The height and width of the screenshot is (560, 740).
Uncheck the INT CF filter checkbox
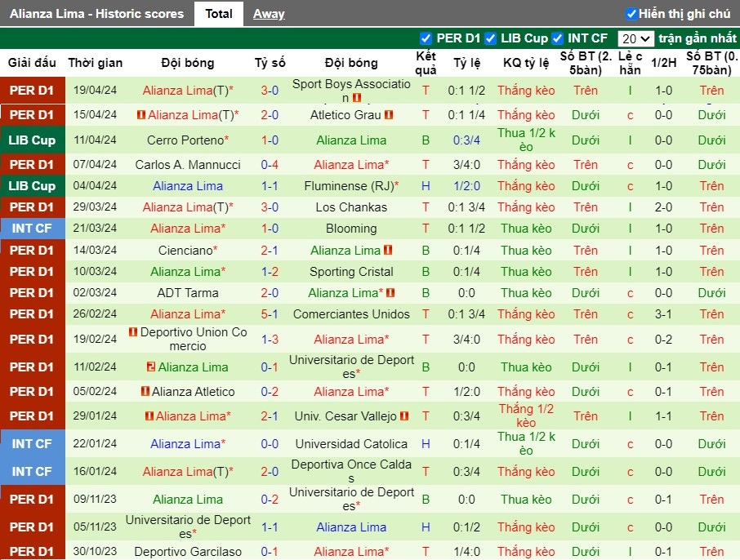tap(557, 38)
